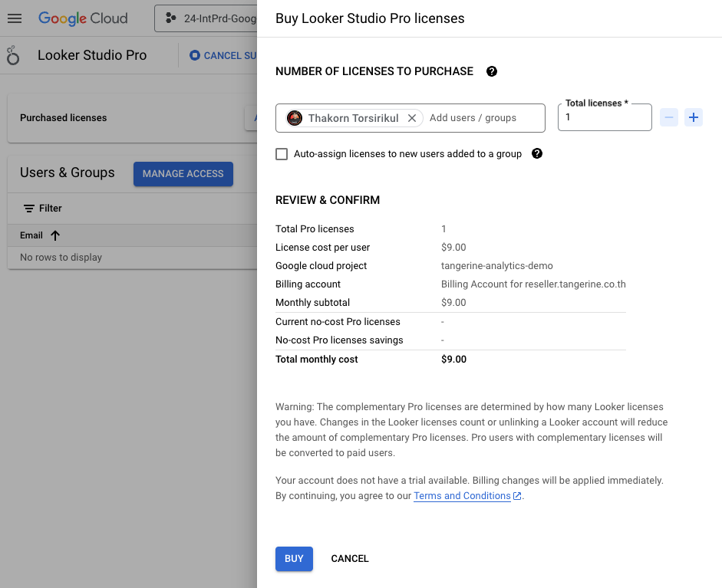Click the Purchased licenses label

63,118
